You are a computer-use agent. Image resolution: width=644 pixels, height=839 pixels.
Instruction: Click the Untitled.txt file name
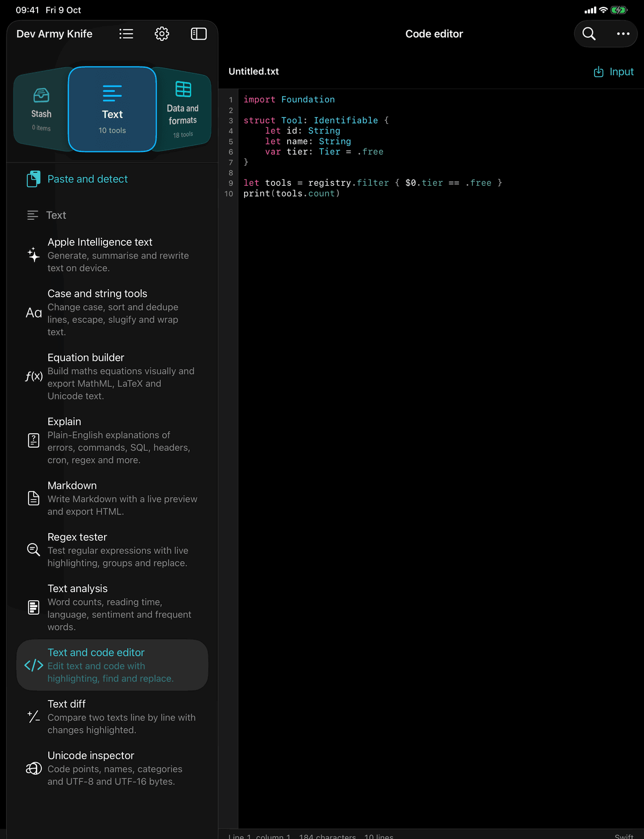tap(254, 71)
